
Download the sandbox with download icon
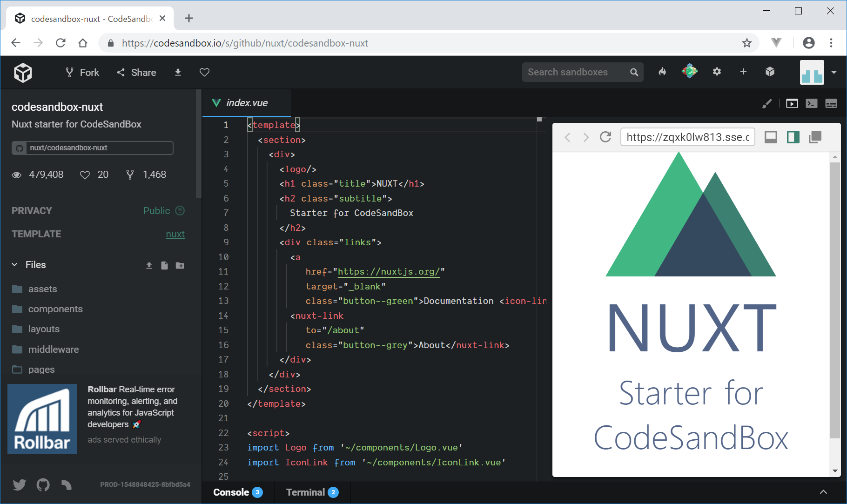(178, 72)
